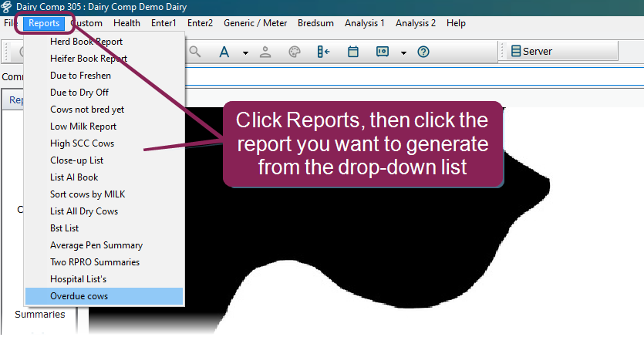The image size is (644, 344).
Task: Select Average Pen Summary
Action: coord(104,245)
